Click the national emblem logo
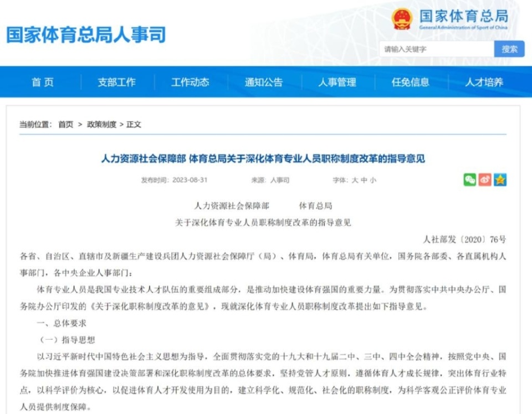The image size is (532, 414). click(402, 19)
